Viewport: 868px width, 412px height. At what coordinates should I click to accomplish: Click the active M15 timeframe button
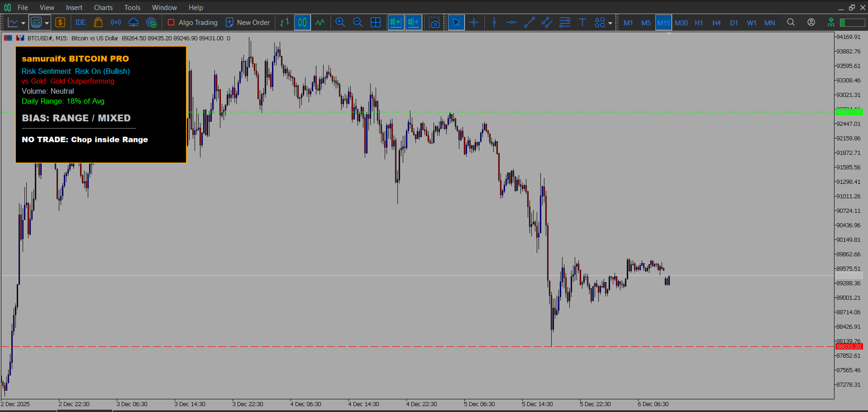663,23
